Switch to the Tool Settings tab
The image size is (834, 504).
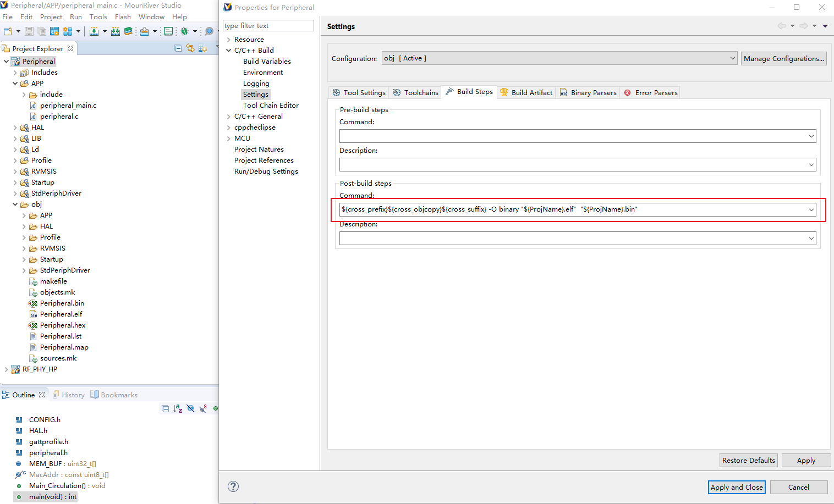pyautogui.click(x=359, y=92)
